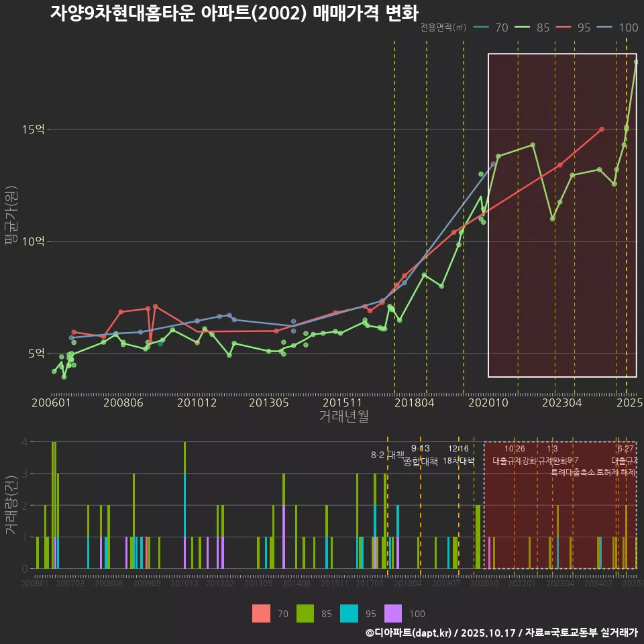Click the 9·13 종합대책 marker line
The image size is (644, 644).
click(x=421, y=455)
